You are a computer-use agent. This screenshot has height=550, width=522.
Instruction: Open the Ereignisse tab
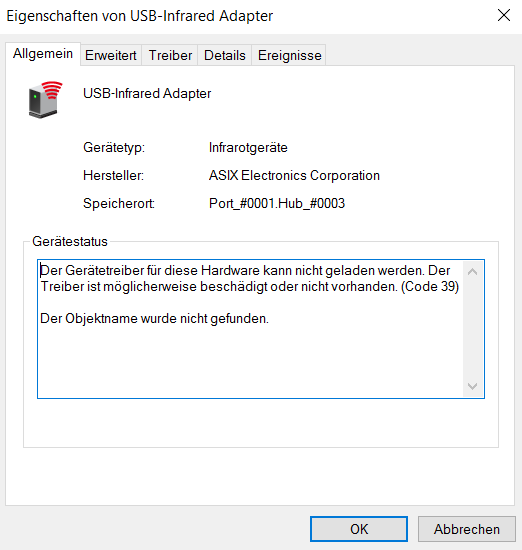(x=289, y=55)
